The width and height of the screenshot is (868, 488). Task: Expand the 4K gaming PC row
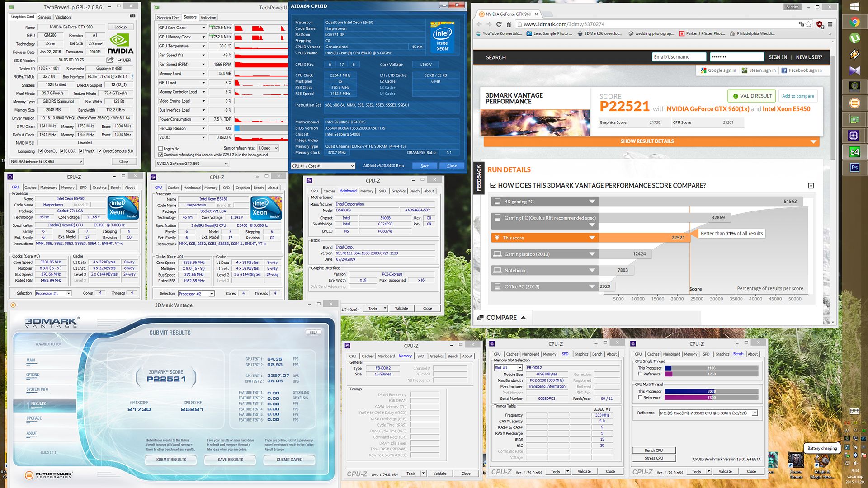click(592, 202)
